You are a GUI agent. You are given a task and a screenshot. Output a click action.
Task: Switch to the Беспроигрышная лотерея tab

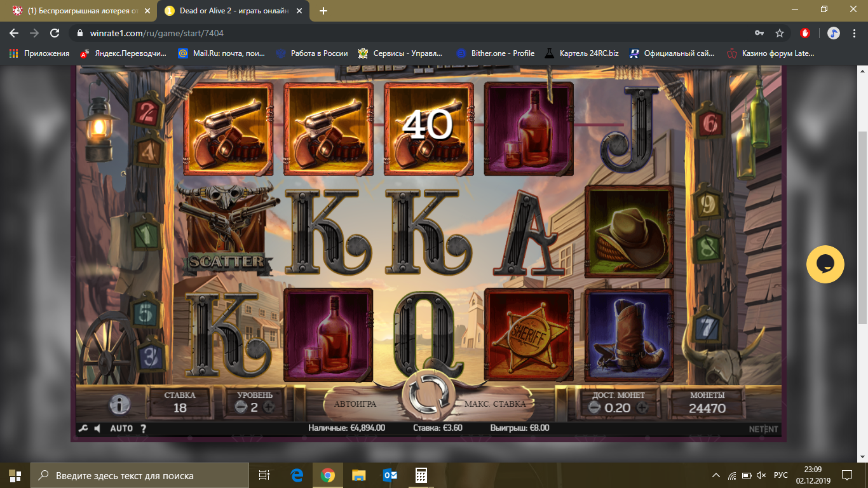pos(78,11)
